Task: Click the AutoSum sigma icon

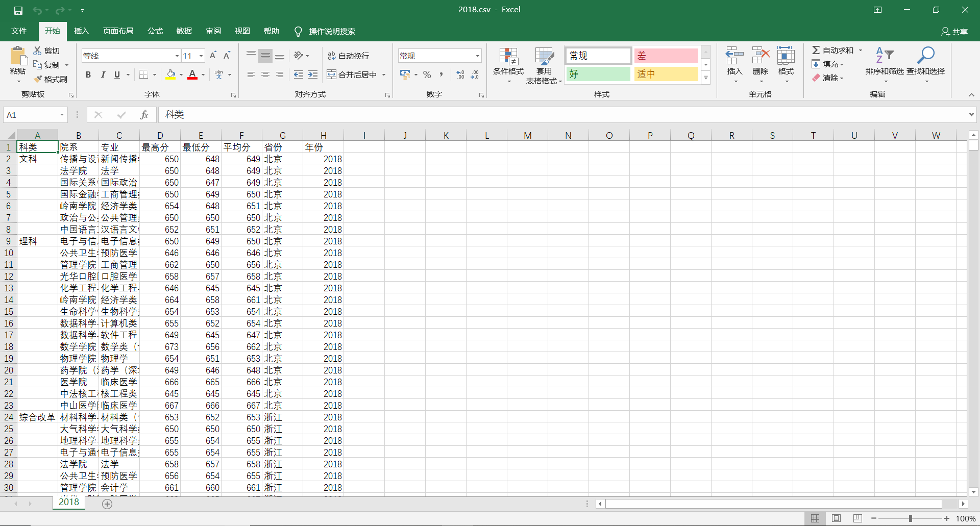Action: click(816, 50)
